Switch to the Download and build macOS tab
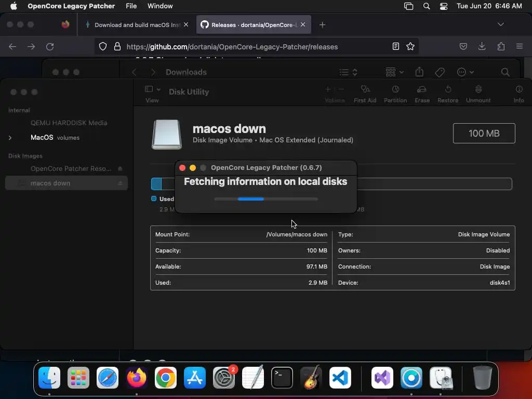This screenshot has height=399, width=532. click(x=137, y=25)
